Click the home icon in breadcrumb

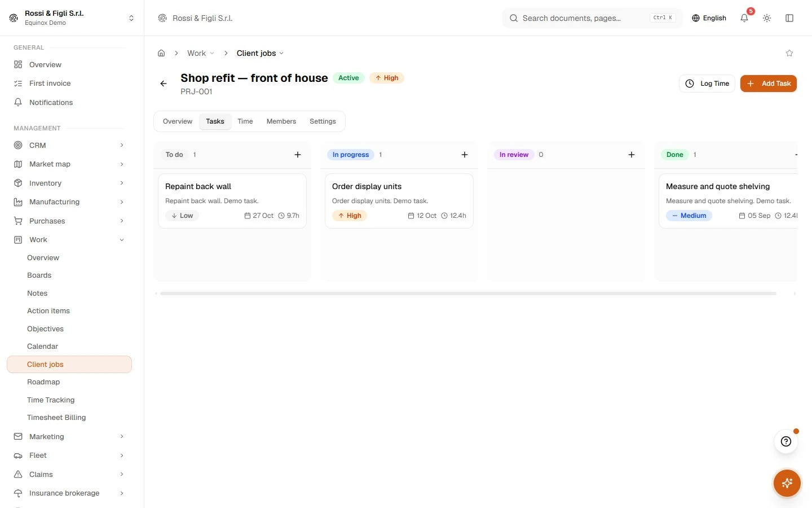click(x=161, y=53)
